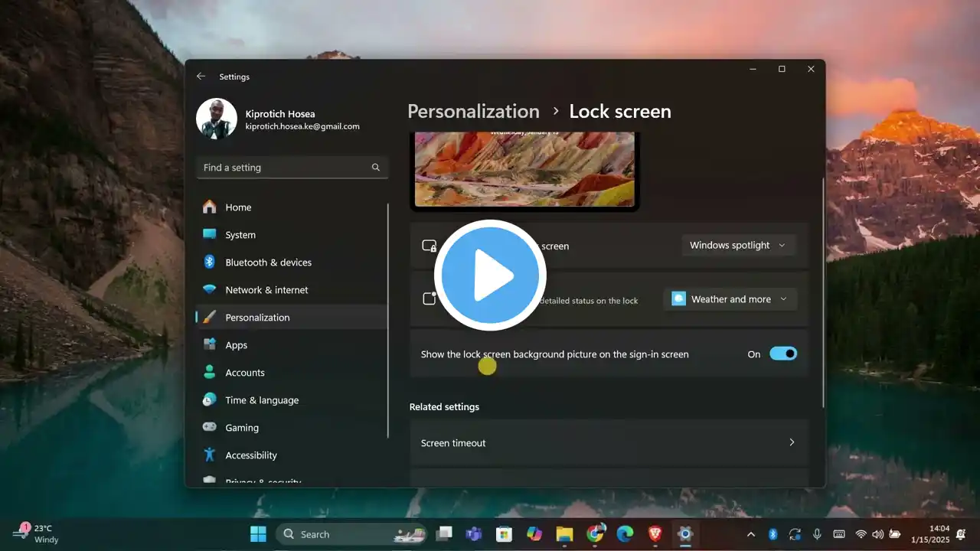Click the Settings gear taskbar icon

pos(685,534)
